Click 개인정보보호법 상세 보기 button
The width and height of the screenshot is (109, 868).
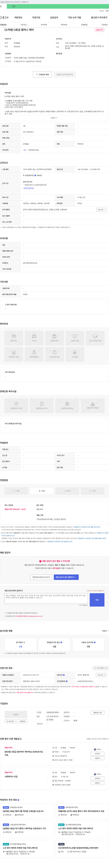41,577
